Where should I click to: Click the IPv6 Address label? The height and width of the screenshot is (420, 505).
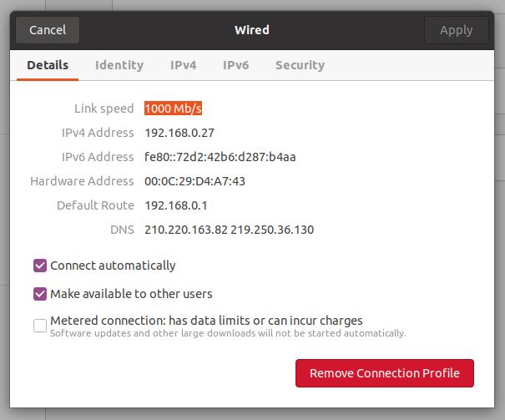click(x=98, y=157)
